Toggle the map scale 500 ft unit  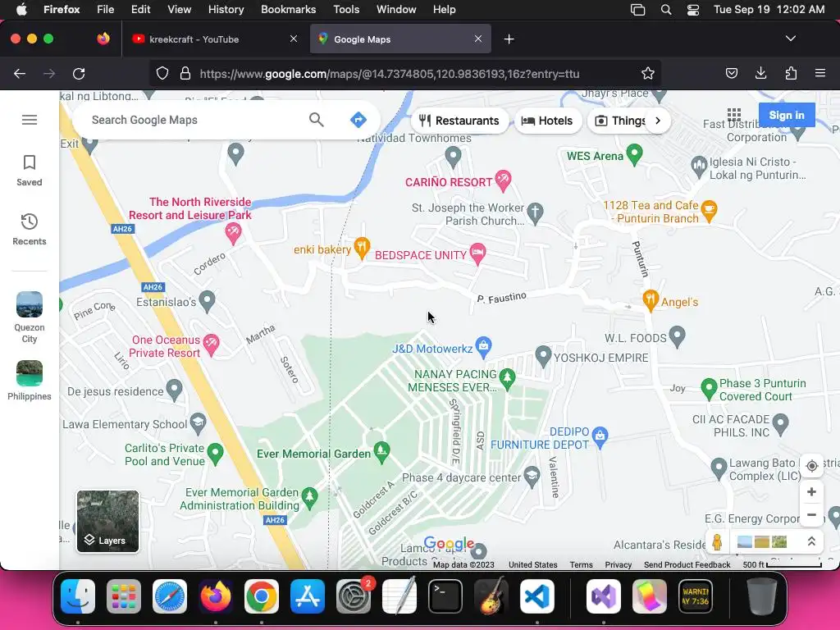coord(782,564)
